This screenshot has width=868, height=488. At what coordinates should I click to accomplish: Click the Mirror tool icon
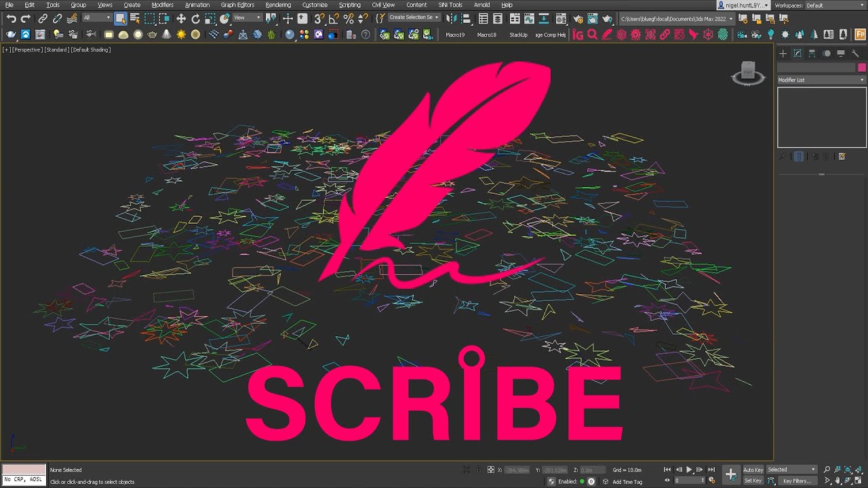click(451, 19)
